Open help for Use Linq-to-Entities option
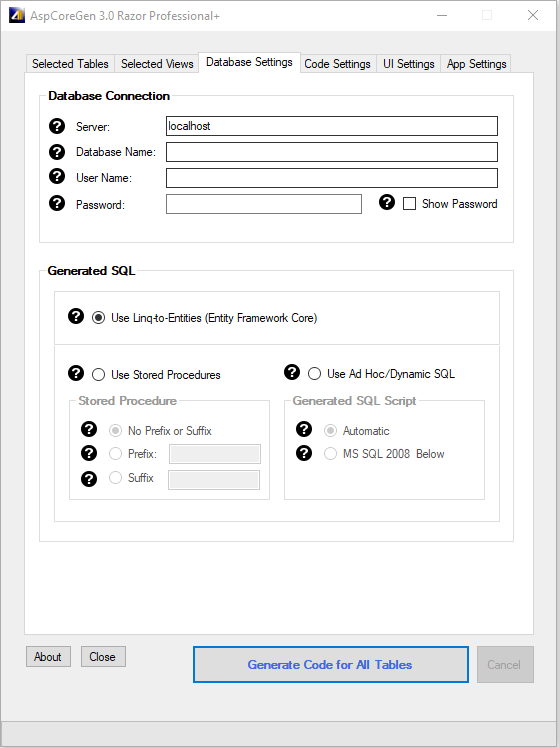The image size is (559, 748). click(76, 316)
